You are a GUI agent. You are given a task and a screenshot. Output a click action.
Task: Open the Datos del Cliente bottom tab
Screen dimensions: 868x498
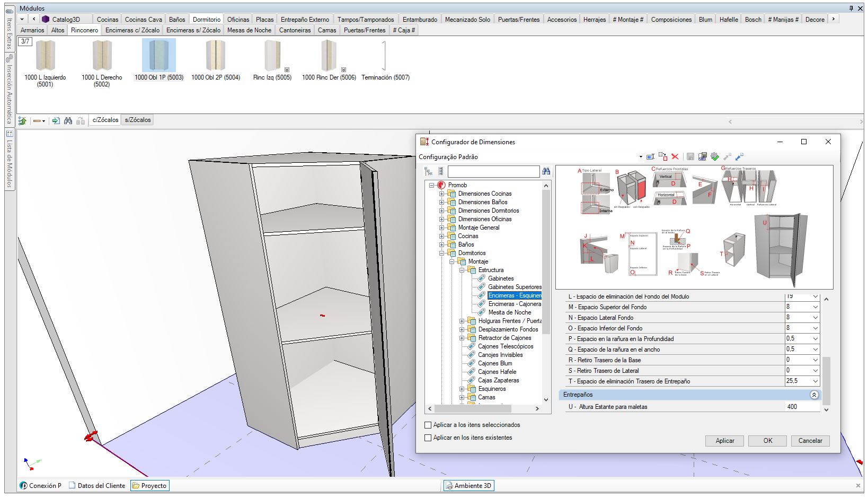pos(98,486)
